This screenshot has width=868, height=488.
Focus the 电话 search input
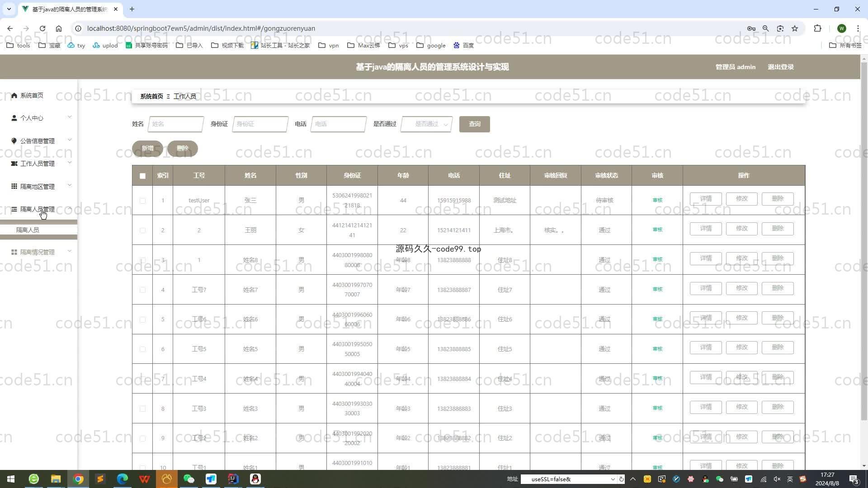click(338, 124)
